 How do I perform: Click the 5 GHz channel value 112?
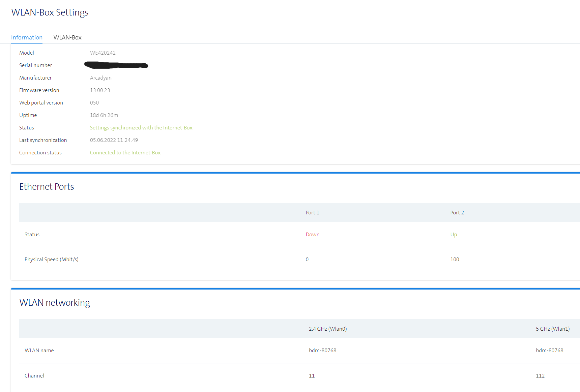coord(540,376)
